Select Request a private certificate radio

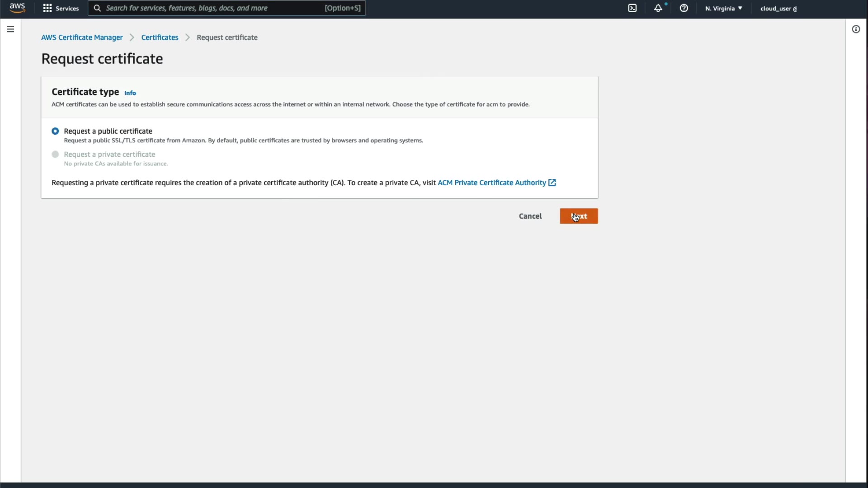55,154
